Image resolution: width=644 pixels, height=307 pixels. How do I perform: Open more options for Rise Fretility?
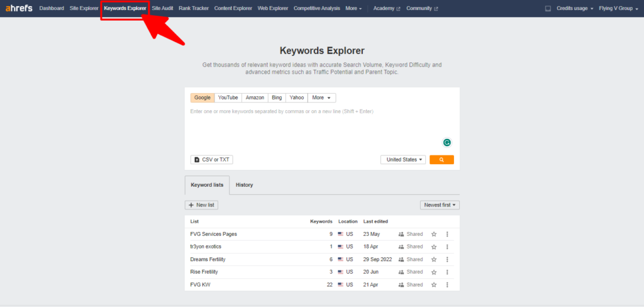click(447, 272)
